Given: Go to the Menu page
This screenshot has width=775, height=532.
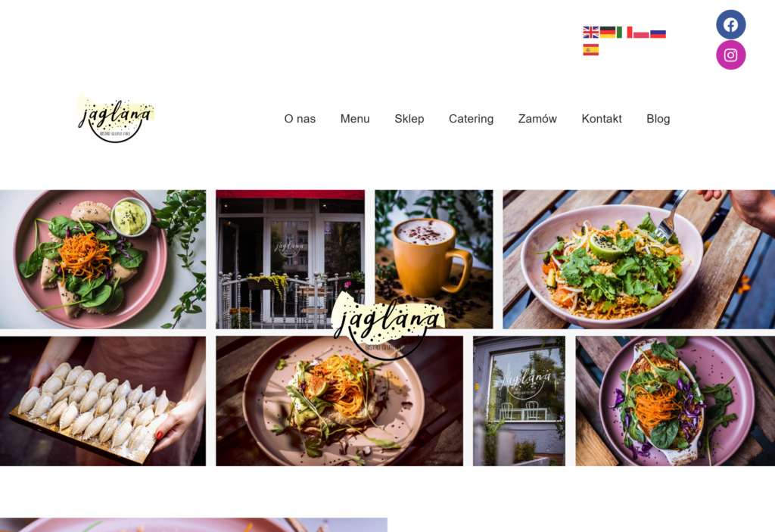Looking at the screenshot, I should tap(355, 119).
